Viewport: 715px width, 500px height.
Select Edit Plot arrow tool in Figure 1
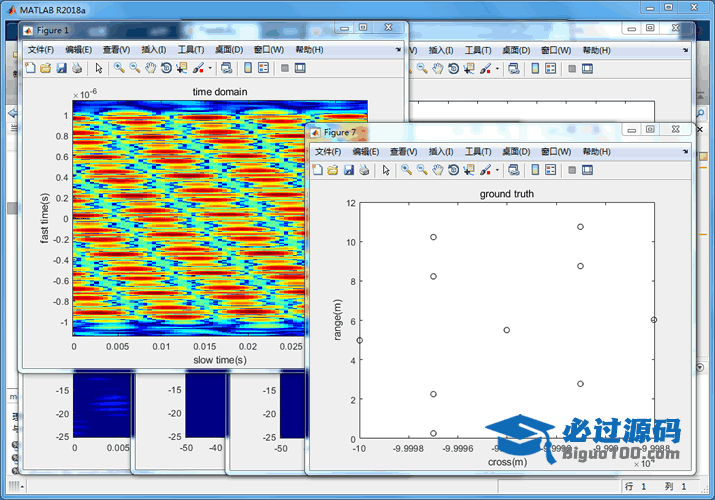point(99,68)
